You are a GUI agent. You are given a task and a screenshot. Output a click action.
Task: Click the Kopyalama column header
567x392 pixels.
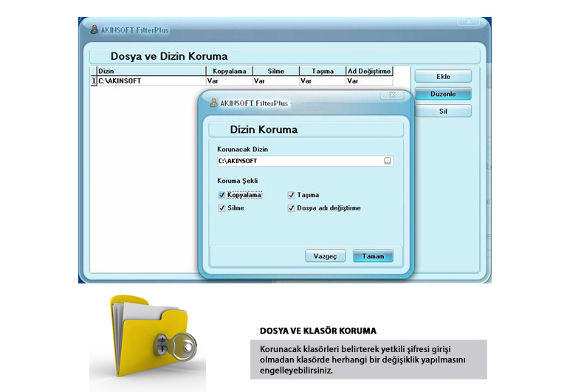click(x=230, y=72)
